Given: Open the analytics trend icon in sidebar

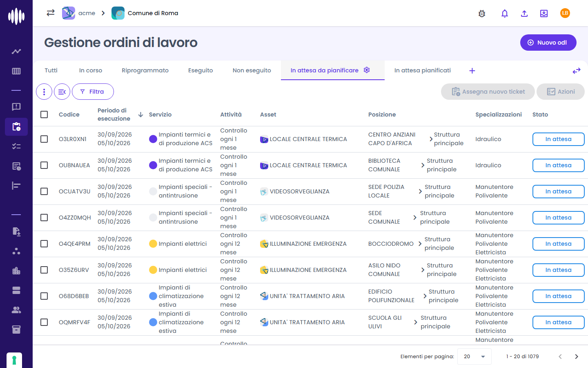Looking at the screenshot, I should [16, 52].
